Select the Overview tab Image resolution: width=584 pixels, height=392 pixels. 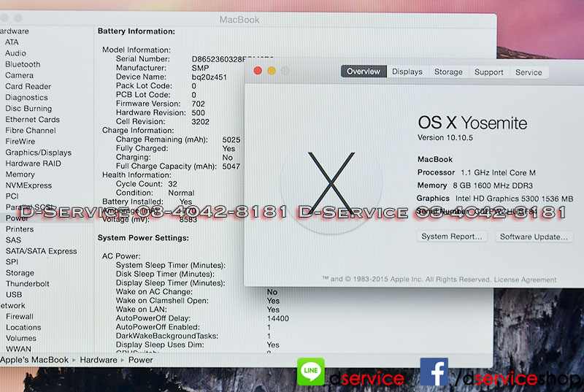coord(364,72)
